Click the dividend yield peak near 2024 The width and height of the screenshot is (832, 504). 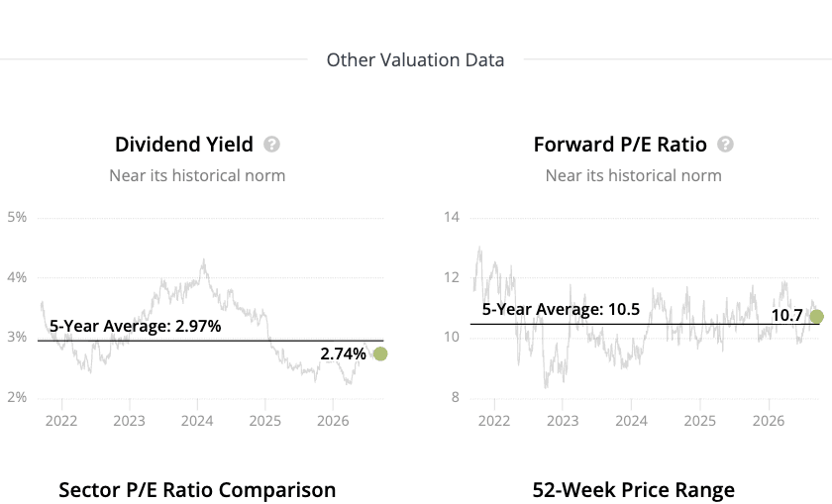coord(203,261)
